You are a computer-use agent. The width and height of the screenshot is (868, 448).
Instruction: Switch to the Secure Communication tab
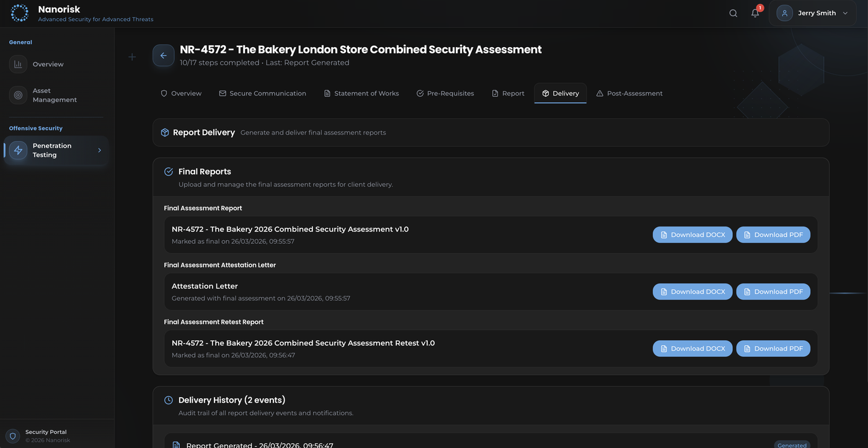coord(262,94)
